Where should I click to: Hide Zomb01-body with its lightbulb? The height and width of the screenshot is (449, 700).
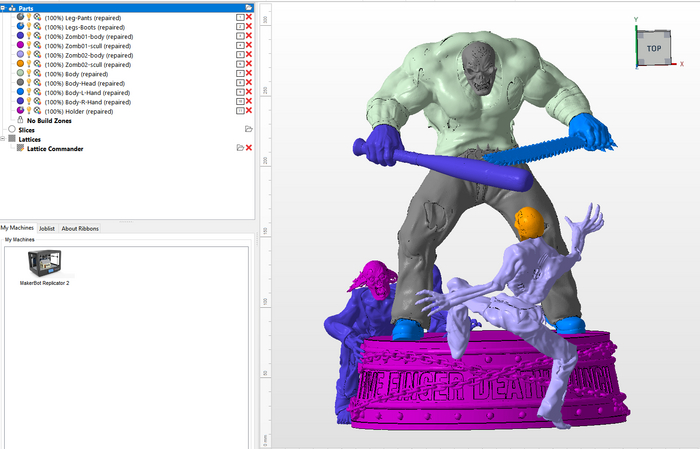coord(29,36)
